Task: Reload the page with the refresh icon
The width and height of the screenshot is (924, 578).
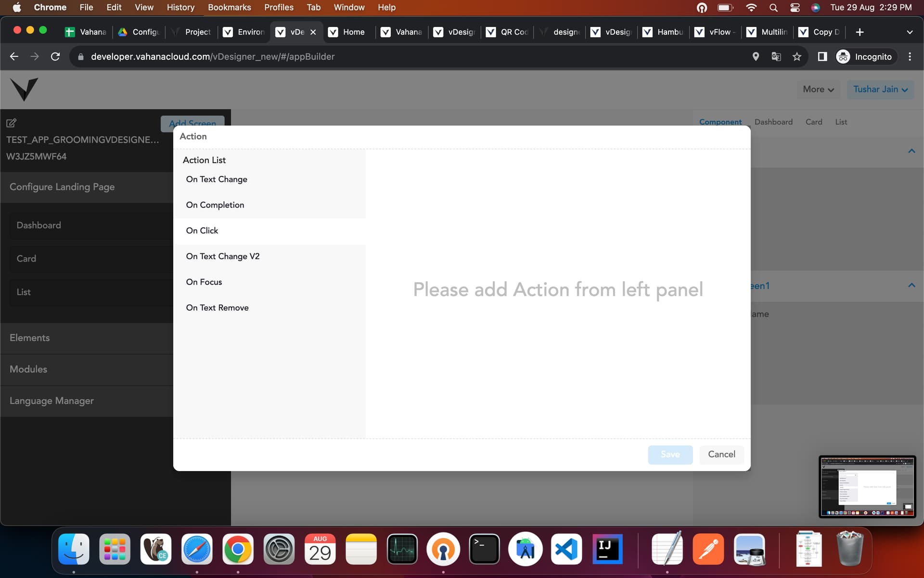Action: pyautogui.click(x=55, y=57)
